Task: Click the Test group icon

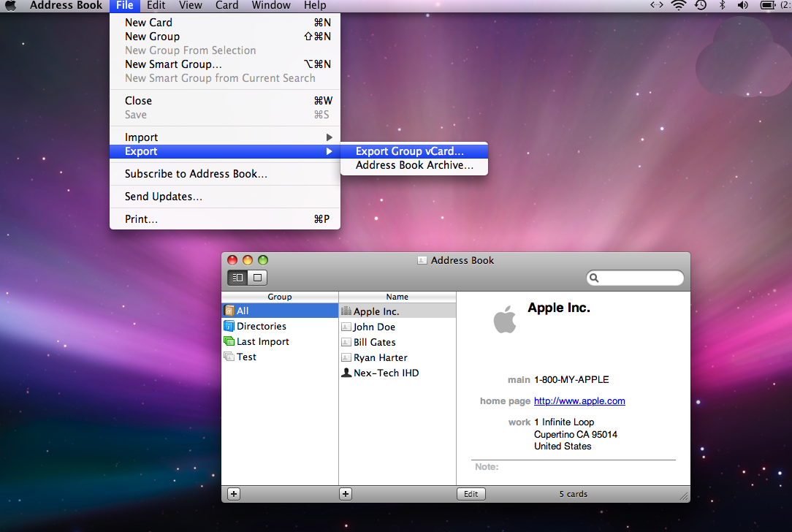Action: [229, 356]
